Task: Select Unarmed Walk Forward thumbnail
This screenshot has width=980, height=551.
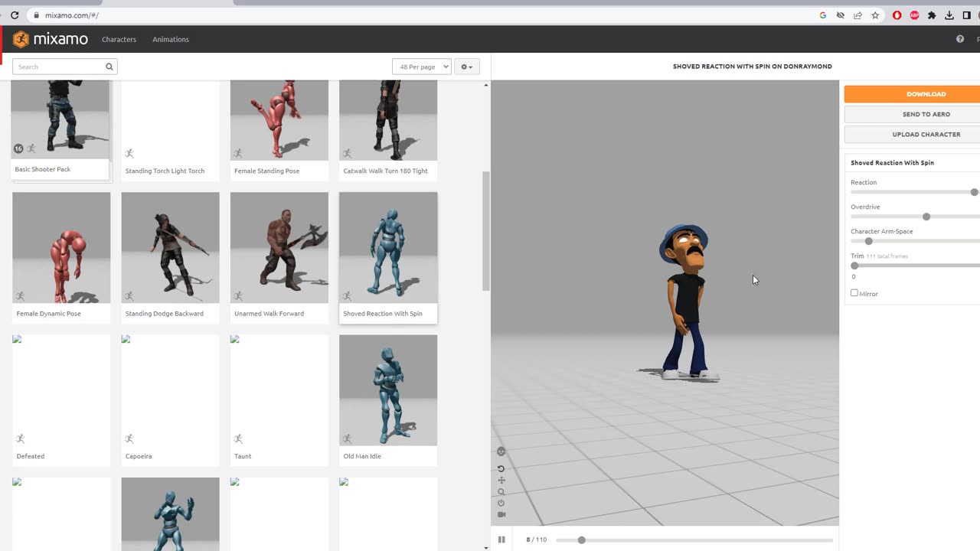Action: coord(279,247)
